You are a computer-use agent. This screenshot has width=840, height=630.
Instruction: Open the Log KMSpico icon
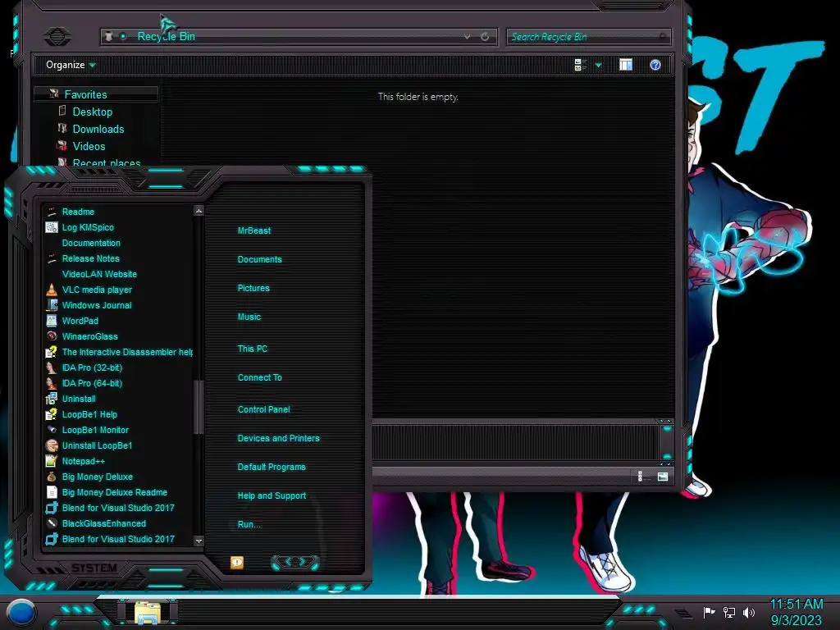coord(52,227)
